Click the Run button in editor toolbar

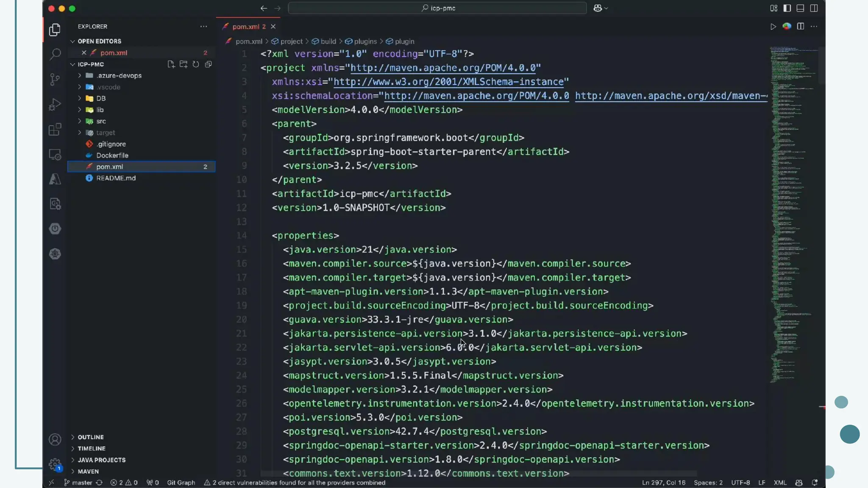773,27
